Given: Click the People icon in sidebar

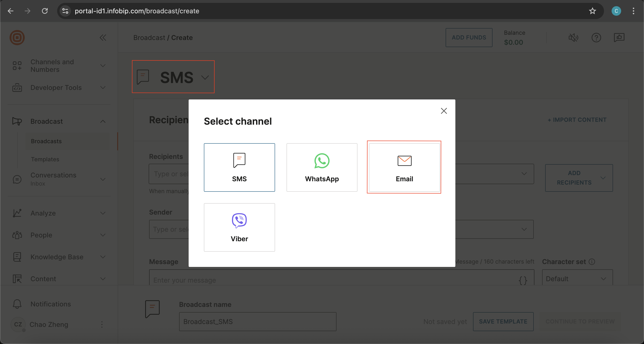Looking at the screenshot, I should click(x=17, y=235).
